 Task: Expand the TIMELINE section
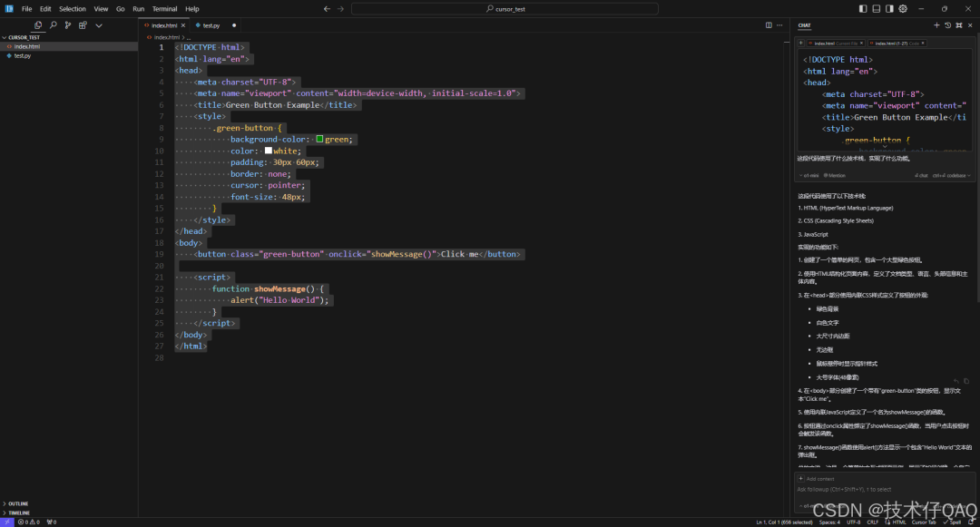(x=69, y=512)
